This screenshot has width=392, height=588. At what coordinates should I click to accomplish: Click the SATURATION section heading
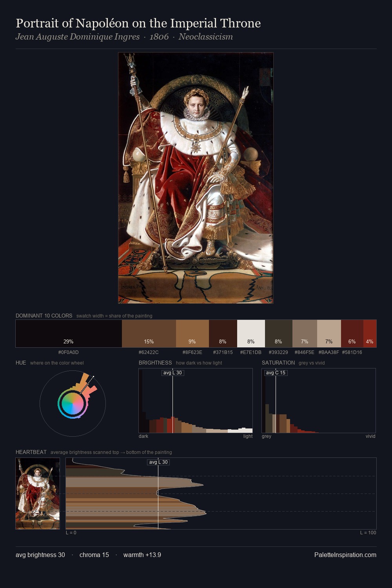tap(278, 363)
